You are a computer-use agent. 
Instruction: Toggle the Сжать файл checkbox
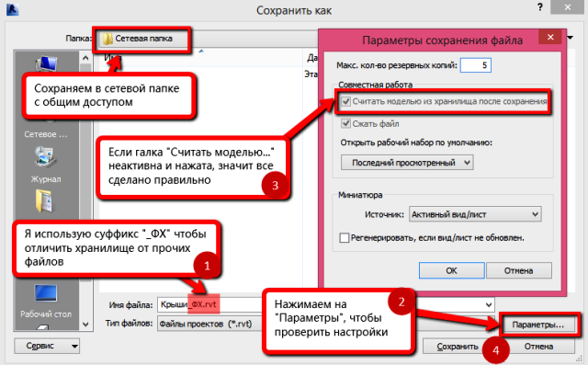tap(345, 123)
